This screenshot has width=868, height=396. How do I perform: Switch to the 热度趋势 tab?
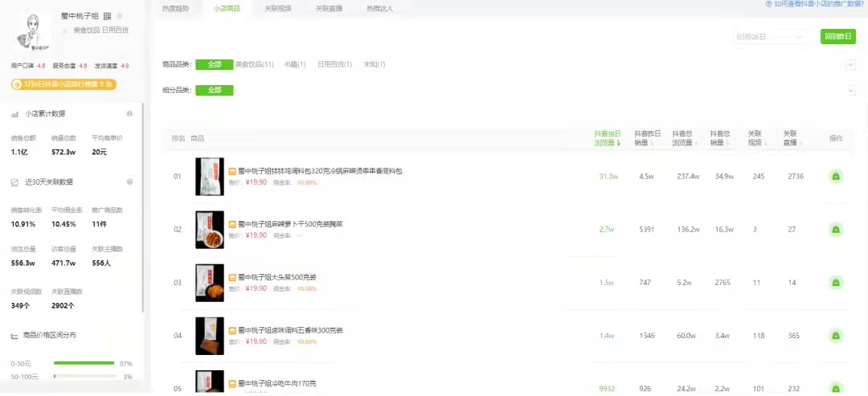[175, 9]
